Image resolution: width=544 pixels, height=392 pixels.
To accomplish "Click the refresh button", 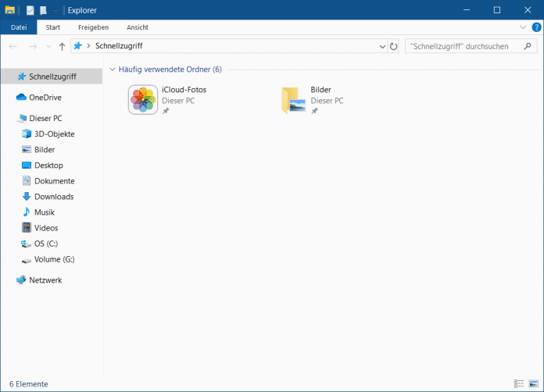I will point(393,47).
